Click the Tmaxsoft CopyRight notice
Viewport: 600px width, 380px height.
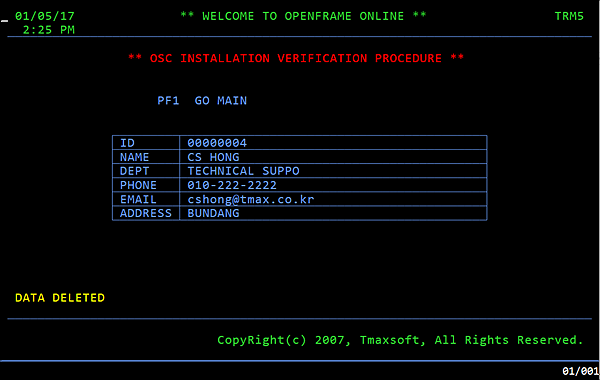coord(400,340)
